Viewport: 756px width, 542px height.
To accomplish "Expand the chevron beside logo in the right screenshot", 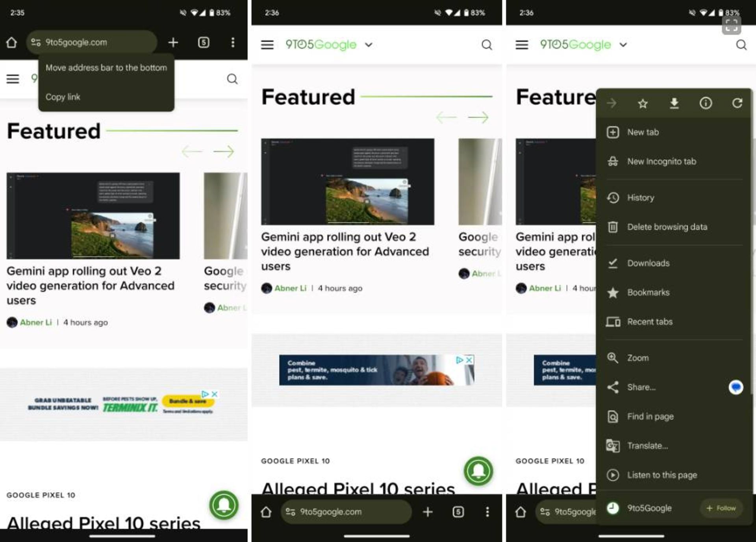I will point(623,45).
